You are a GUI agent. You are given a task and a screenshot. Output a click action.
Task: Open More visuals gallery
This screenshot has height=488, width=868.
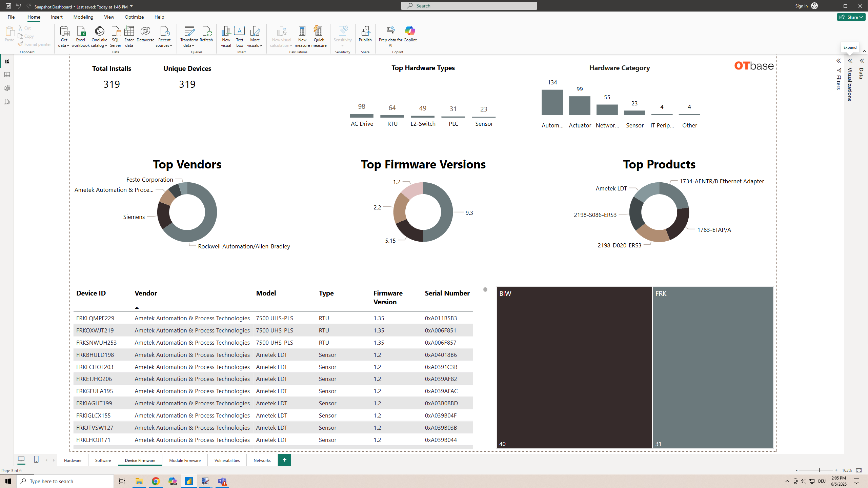coord(255,37)
